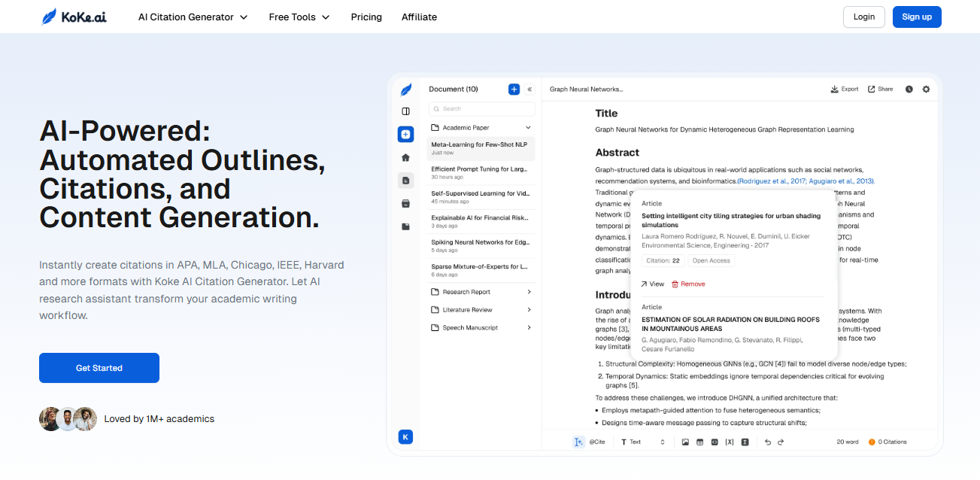Collapse the document panel with the double chevron
This screenshot has width=980, height=480.
point(529,89)
